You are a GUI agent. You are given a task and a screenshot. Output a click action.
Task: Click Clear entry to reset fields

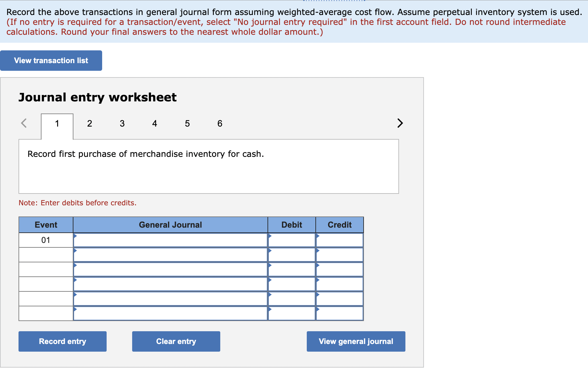pos(176,341)
